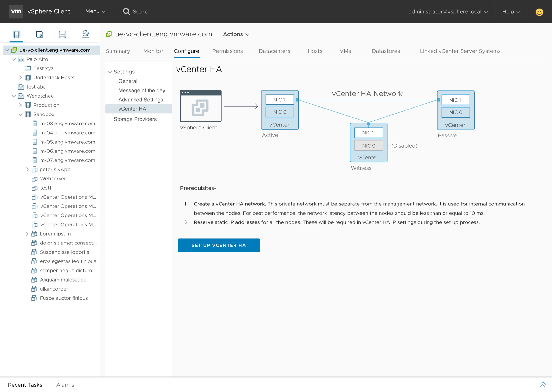Open the VMs tab
Image resolution: width=552 pixels, height=392 pixels.
click(x=345, y=51)
